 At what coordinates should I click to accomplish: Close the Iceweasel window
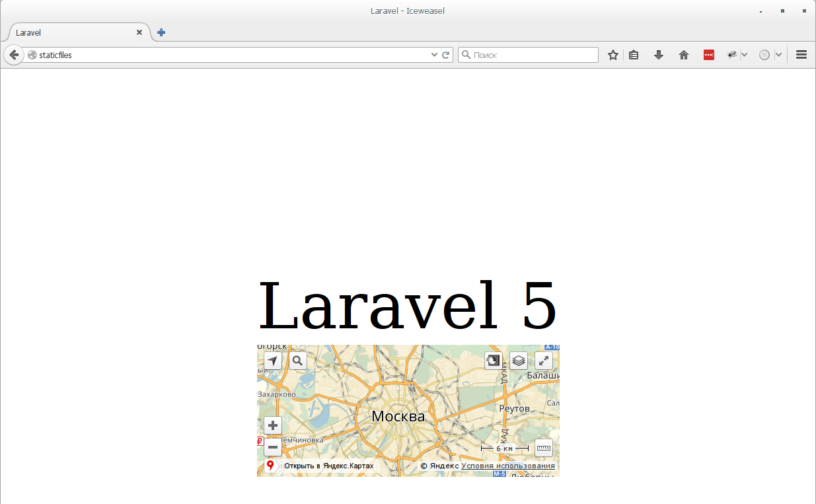pyautogui.click(x=803, y=11)
